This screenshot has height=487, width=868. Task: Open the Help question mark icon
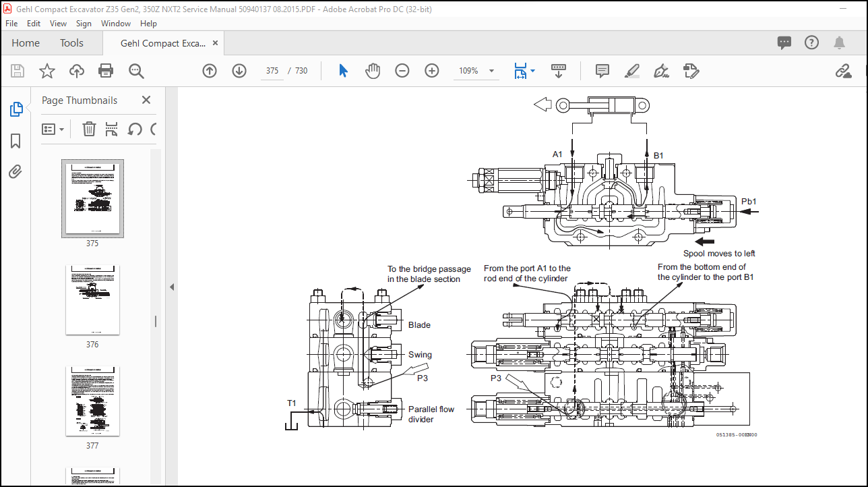811,42
